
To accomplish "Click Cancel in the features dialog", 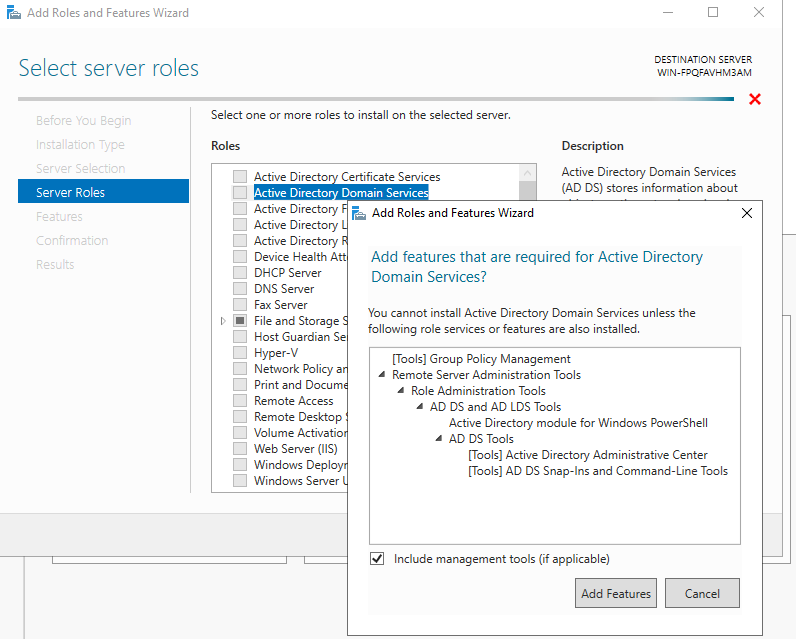I will tap(702, 593).
